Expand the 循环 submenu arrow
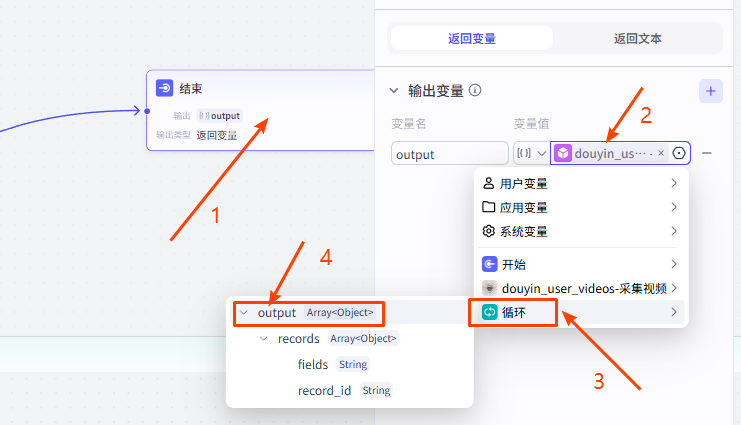This screenshot has height=425, width=741. (x=674, y=312)
